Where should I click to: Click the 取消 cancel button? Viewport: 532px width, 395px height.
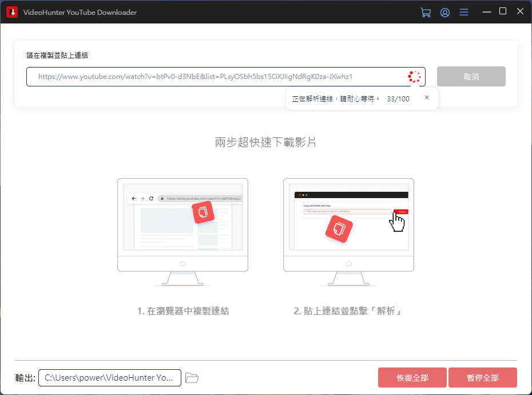tap(471, 77)
